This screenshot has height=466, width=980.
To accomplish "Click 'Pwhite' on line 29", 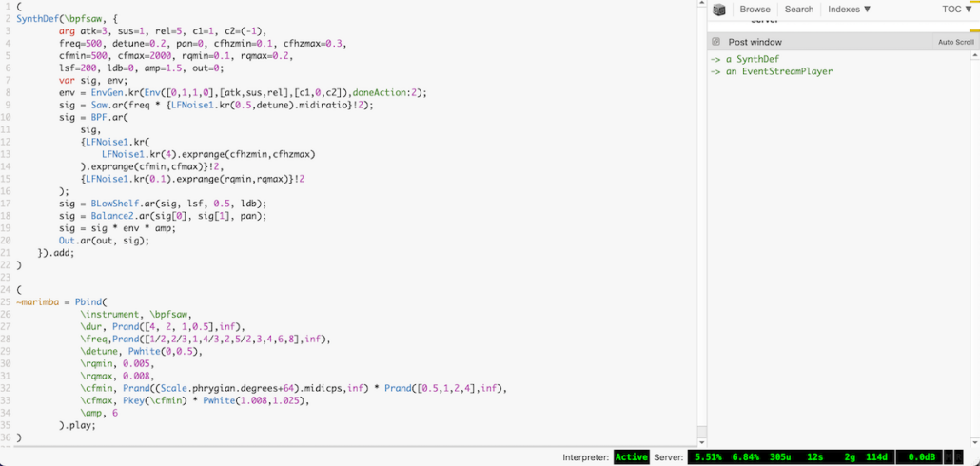I will [x=145, y=352].
